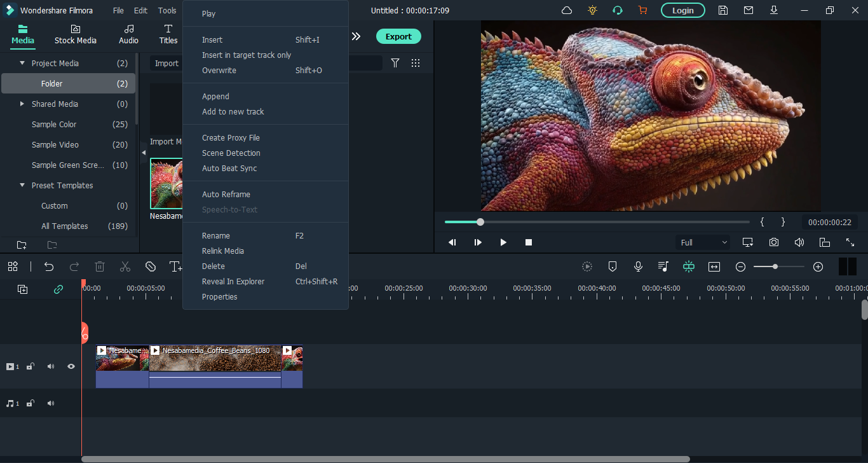Choose Auto Reframe in context menu
Image resolution: width=868 pixels, height=463 pixels.
[226, 194]
